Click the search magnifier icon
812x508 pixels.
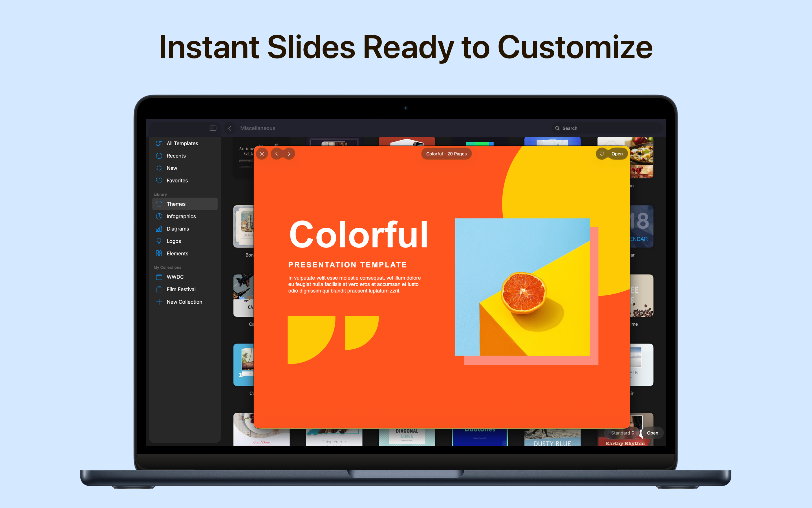tap(557, 128)
